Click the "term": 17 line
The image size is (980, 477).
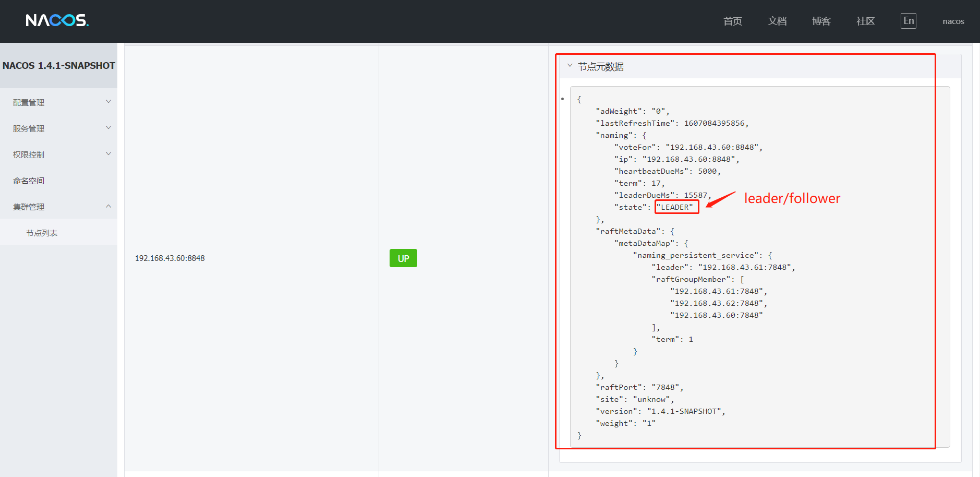(x=639, y=183)
